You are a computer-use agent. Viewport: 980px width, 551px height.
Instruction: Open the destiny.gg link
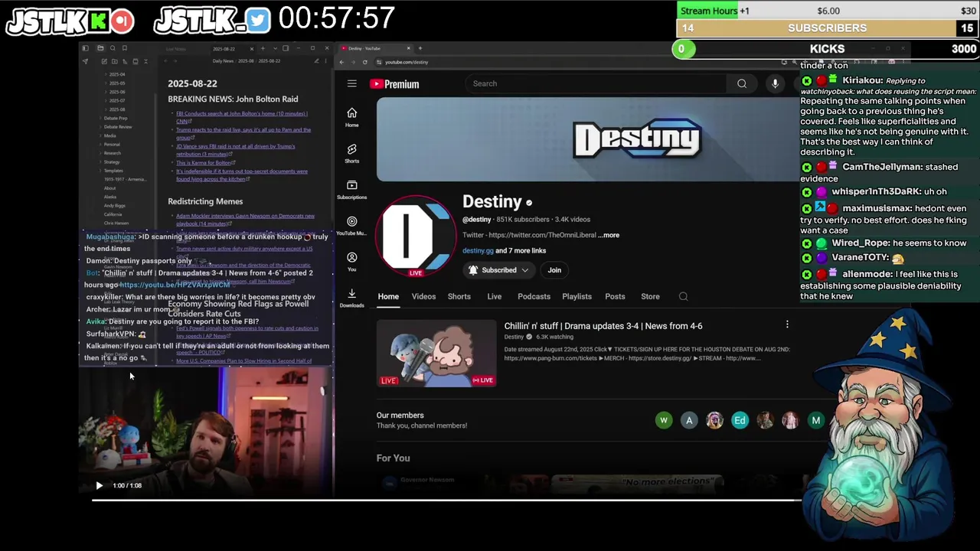pyautogui.click(x=478, y=250)
